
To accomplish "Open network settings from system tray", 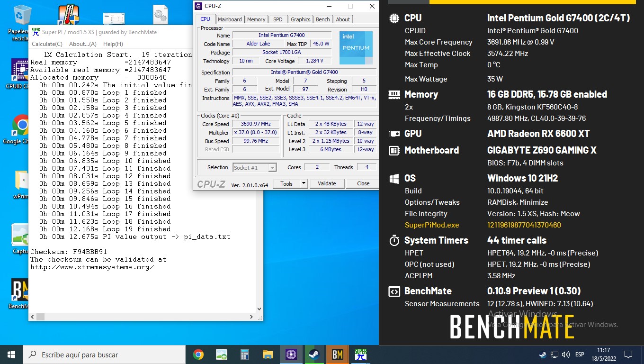I will [x=554, y=355].
